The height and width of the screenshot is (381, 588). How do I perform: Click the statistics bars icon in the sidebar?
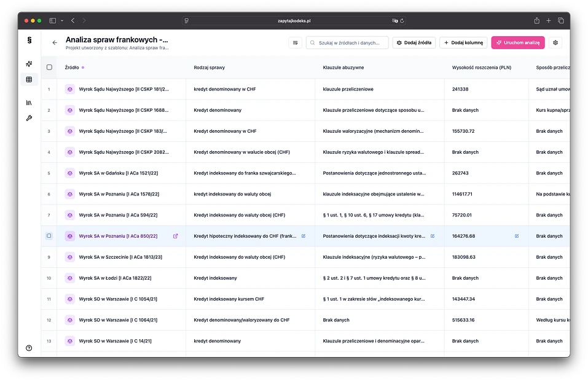pos(28,103)
